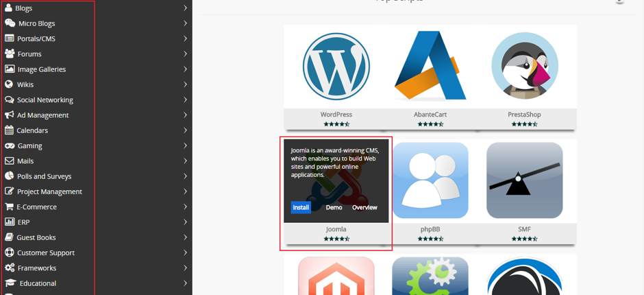Click the Calendars grid icon
Screen dimensions: 644x295
(x=9, y=130)
